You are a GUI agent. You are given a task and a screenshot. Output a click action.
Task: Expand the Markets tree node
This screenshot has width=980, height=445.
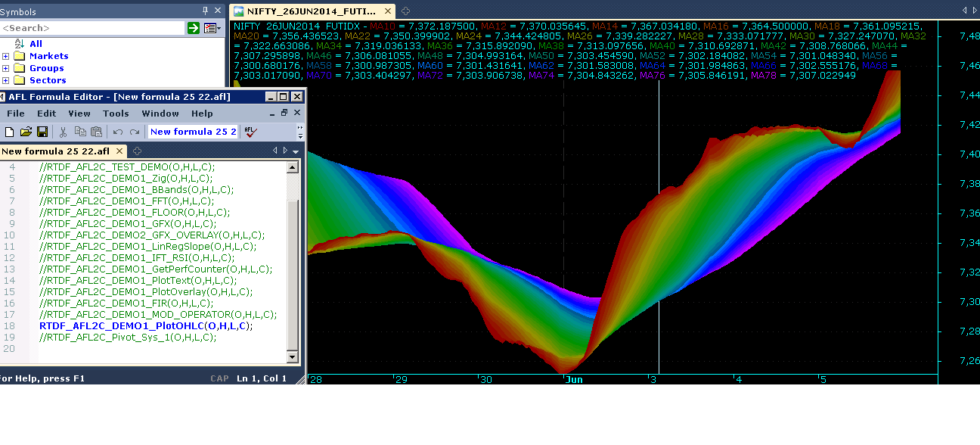click(6, 56)
